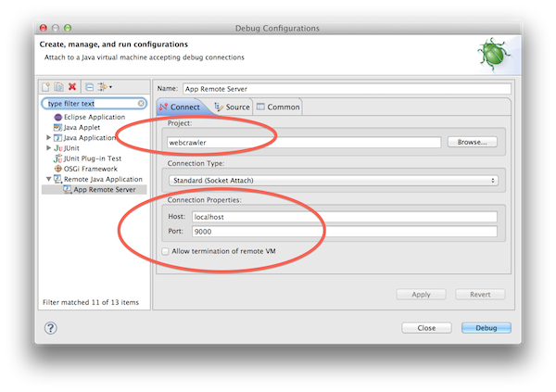Select App Remote Server configuration

click(x=104, y=189)
